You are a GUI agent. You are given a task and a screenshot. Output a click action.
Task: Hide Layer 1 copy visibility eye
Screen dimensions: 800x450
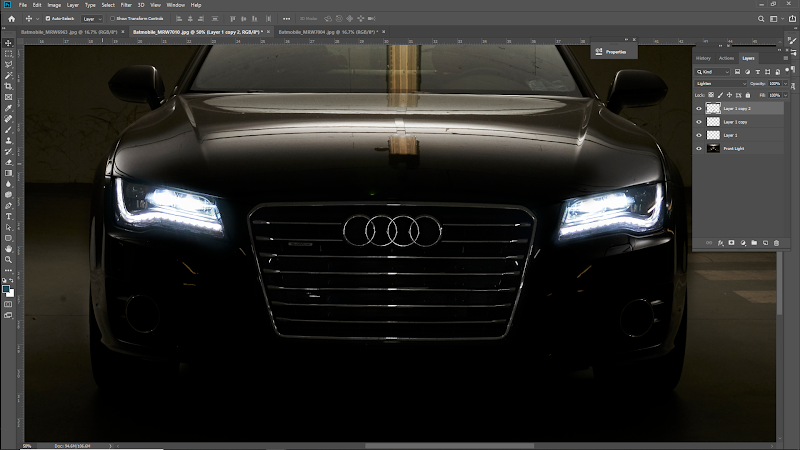coord(699,122)
